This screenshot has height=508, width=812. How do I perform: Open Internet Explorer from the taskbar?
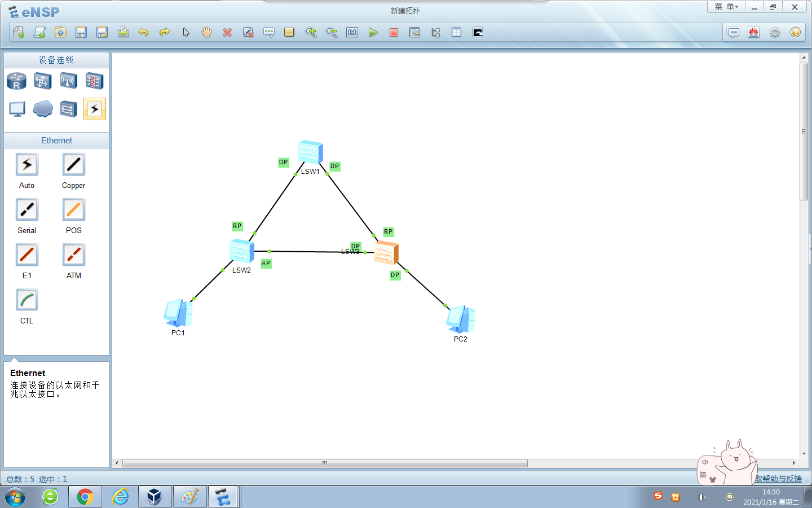120,497
